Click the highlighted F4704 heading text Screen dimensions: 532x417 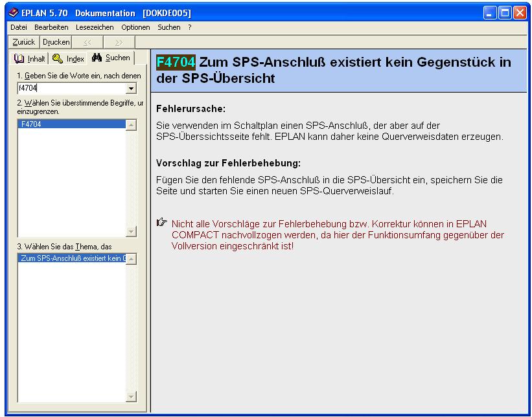tap(176, 62)
